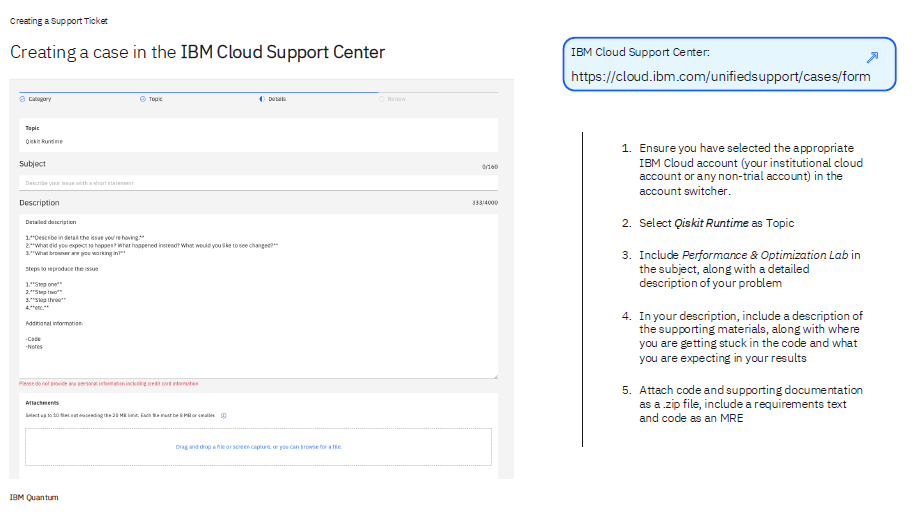Click the 'Creating a Support Ticket' breadcrumb text
Image resolution: width=916 pixels, height=515 pixels.
click(59, 20)
